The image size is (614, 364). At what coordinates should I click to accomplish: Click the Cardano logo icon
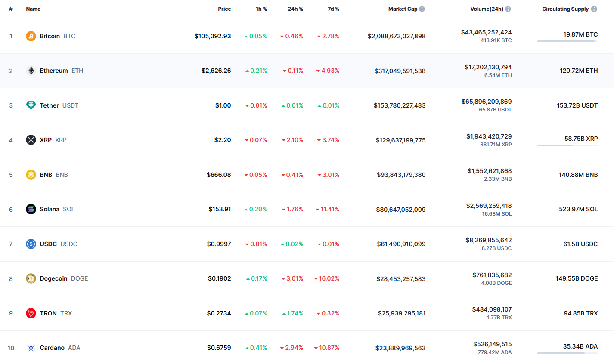pos(31,348)
